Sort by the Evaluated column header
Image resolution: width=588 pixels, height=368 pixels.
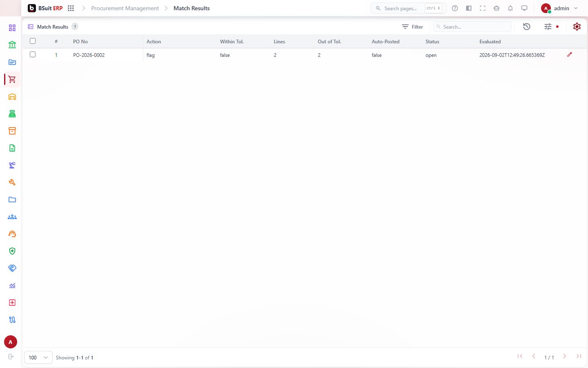[490, 42]
